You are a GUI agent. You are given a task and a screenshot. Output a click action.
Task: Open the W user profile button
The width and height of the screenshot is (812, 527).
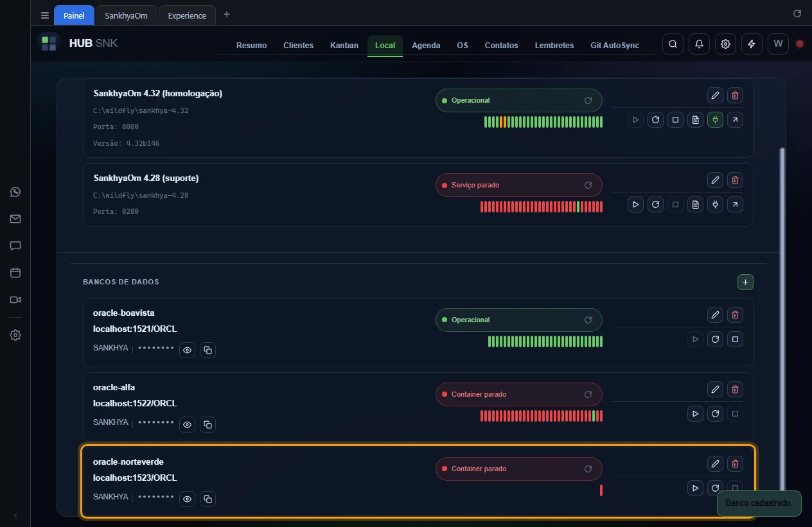[778, 44]
